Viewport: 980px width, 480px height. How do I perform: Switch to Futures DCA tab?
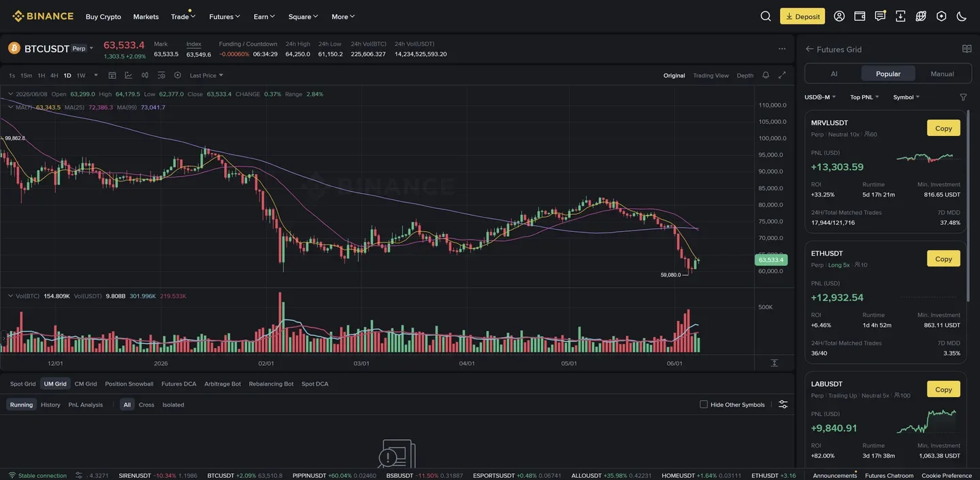point(179,383)
